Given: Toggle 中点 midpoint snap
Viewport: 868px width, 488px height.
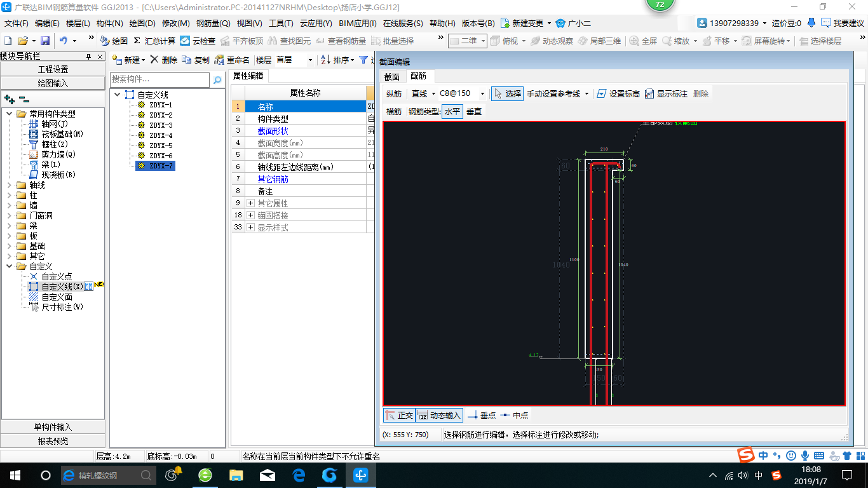Looking at the screenshot, I should tap(515, 416).
